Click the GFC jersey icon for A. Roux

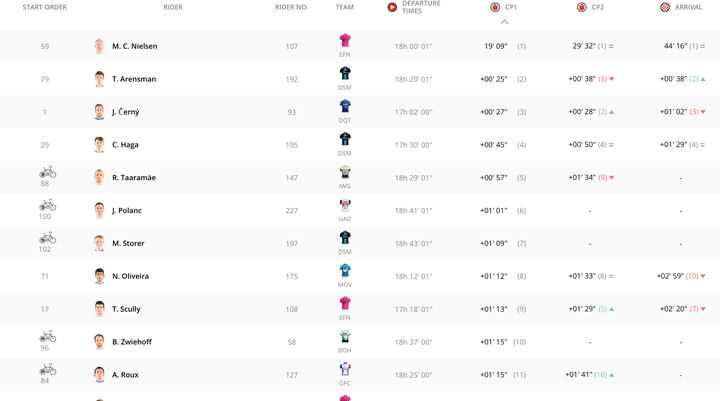[345, 369]
